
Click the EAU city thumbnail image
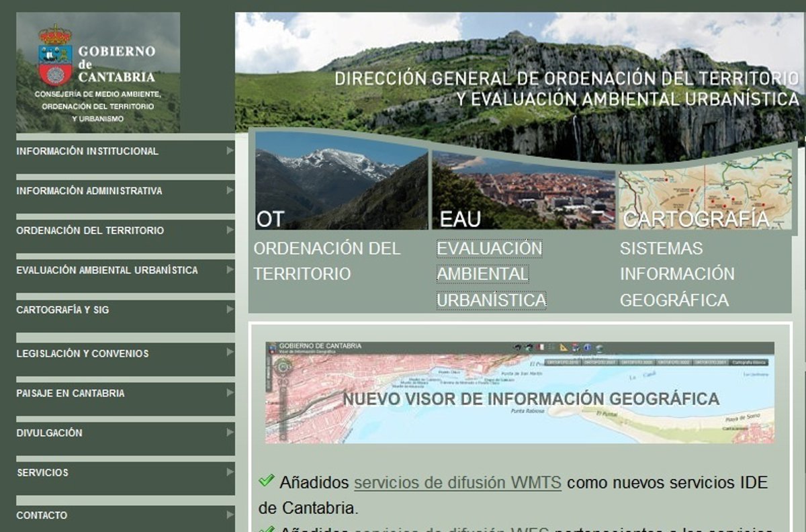[x=523, y=191]
